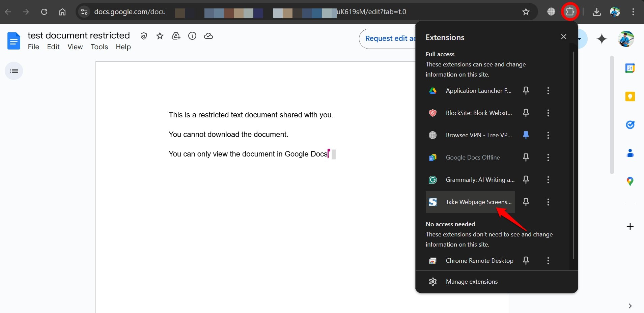Image resolution: width=644 pixels, height=313 pixels.
Task: Bookmark this tab with the star icon
Action: (x=526, y=12)
